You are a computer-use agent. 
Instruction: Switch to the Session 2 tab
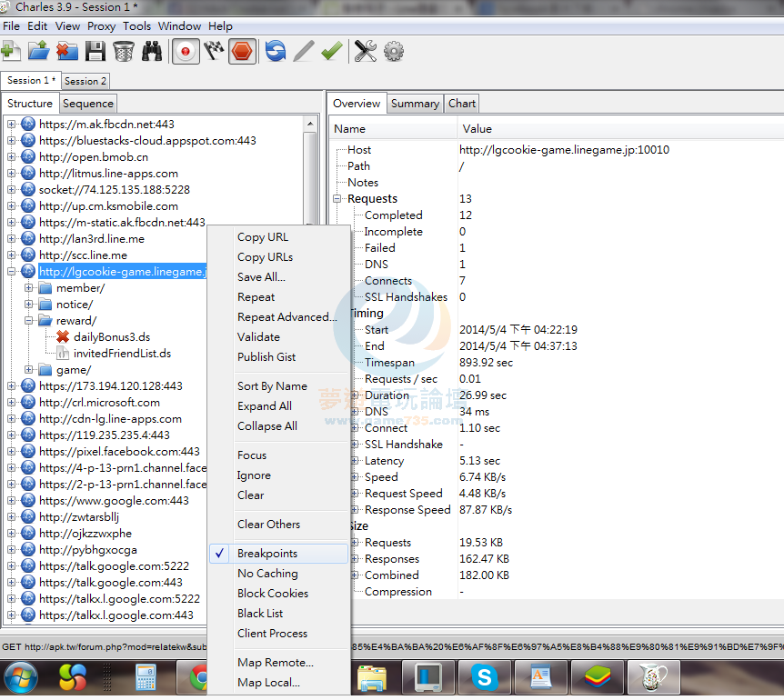click(85, 81)
